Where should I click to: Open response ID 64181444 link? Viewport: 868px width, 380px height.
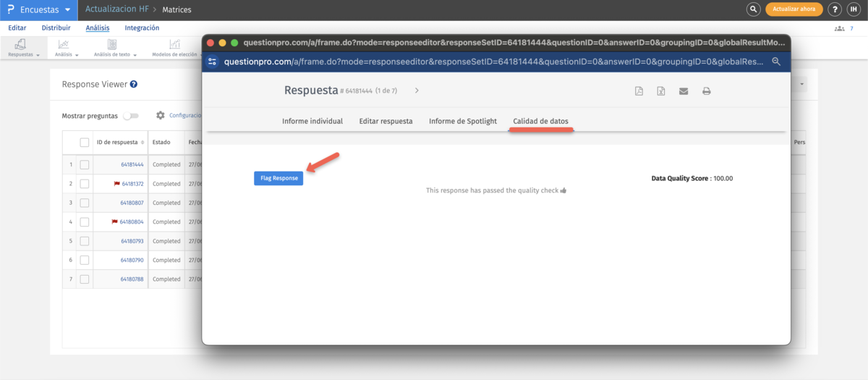point(132,165)
